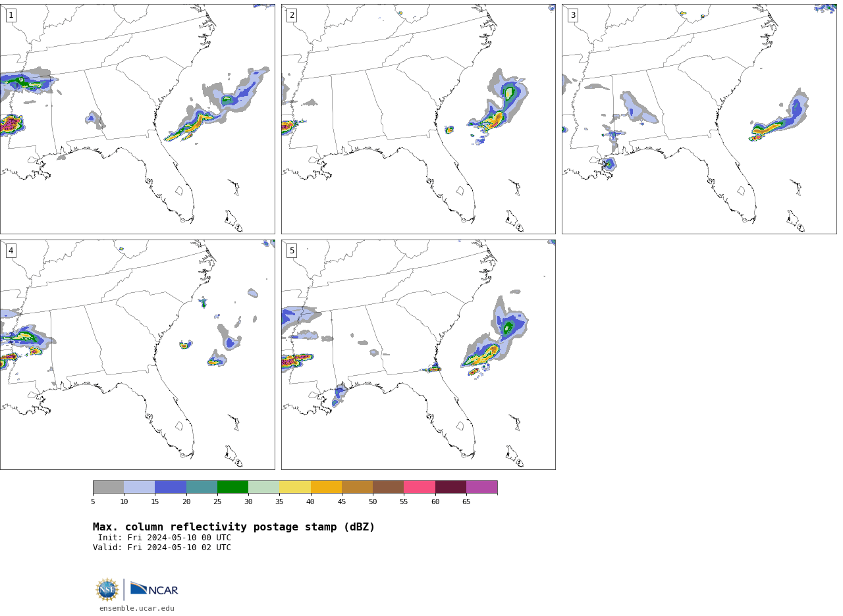Image resolution: width=843 pixels, height=616 pixels.
Task: Click the number label of panel 3
Action: tap(572, 15)
